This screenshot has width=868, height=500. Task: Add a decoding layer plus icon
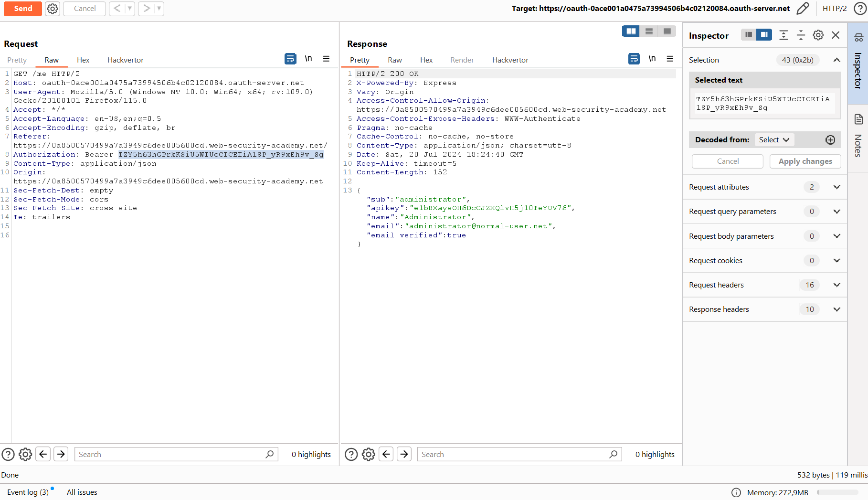tap(830, 140)
